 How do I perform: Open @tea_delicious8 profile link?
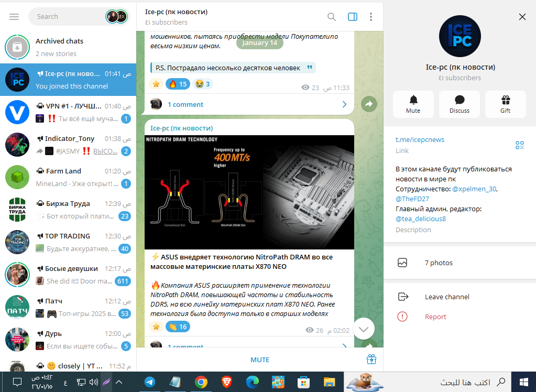click(421, 219)
